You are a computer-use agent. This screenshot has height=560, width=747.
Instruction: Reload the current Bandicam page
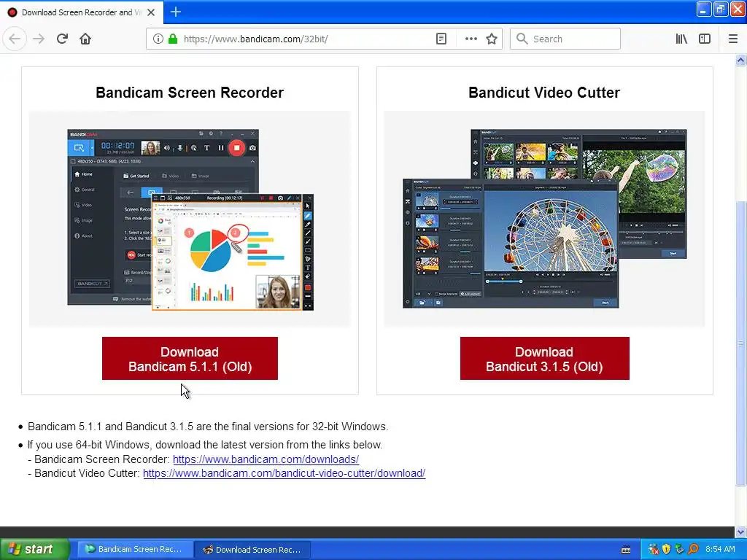(62, 39)
